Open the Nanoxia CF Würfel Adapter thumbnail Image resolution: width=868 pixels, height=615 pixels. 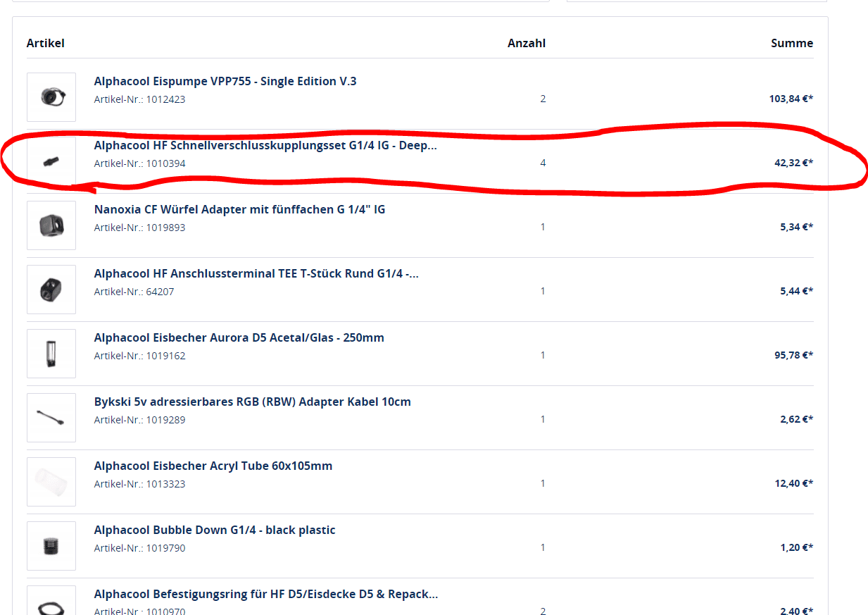pos(51,225)
